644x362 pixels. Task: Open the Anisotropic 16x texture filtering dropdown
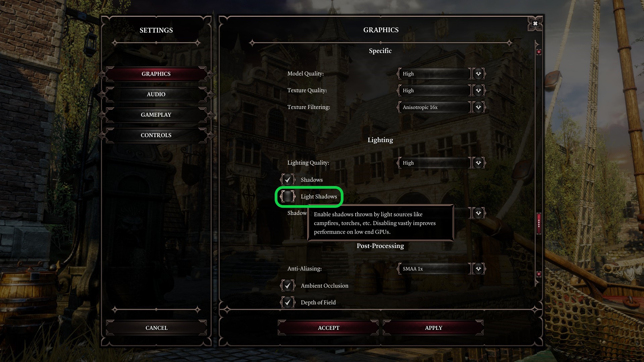[434, 107]
